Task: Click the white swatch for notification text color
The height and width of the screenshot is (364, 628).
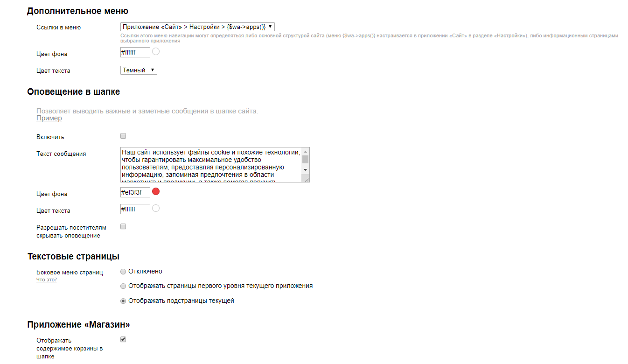Action: [156, 208]
